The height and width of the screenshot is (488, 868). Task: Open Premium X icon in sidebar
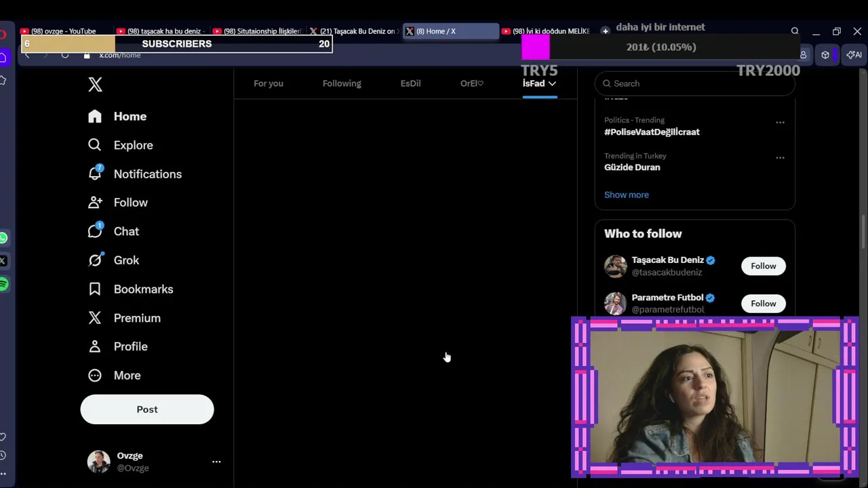(x=95, y=318)
